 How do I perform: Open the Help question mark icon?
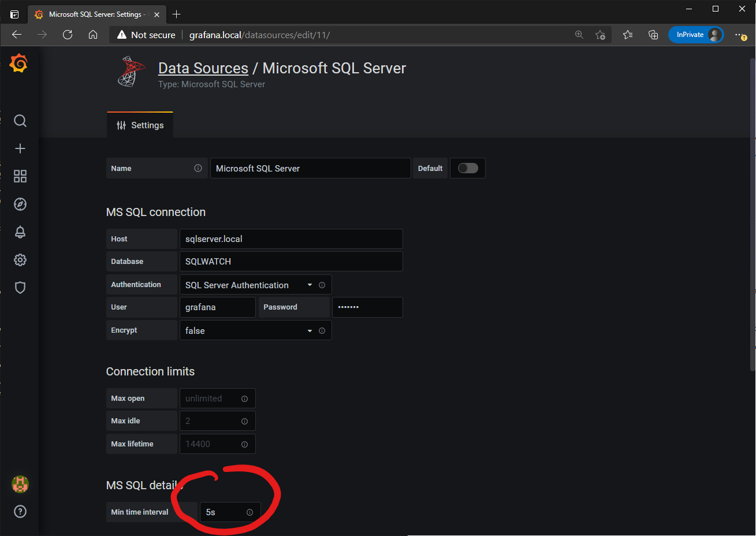pyautogui.click(x=20, y=511)
